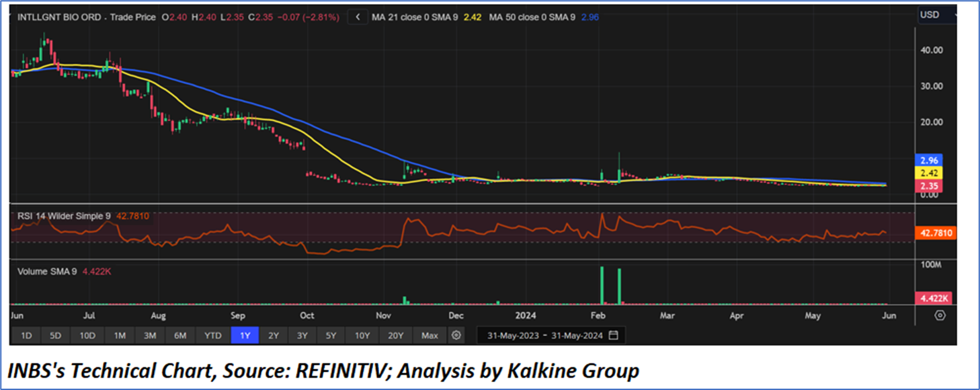This screenshot has width=980, height=390.
Task: Collapse the indicator legend with the left chevron
Action: click(x=358, y=17)
